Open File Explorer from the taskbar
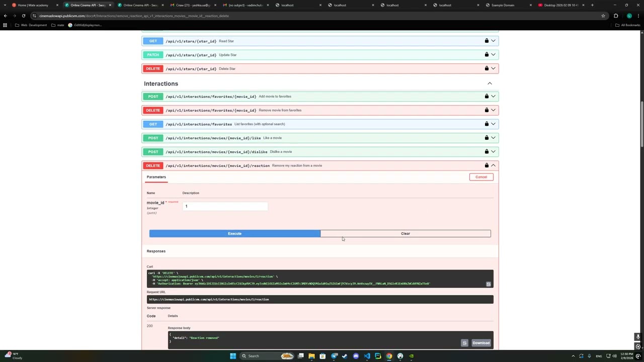644x362 pixels. [x=311, y=356]
